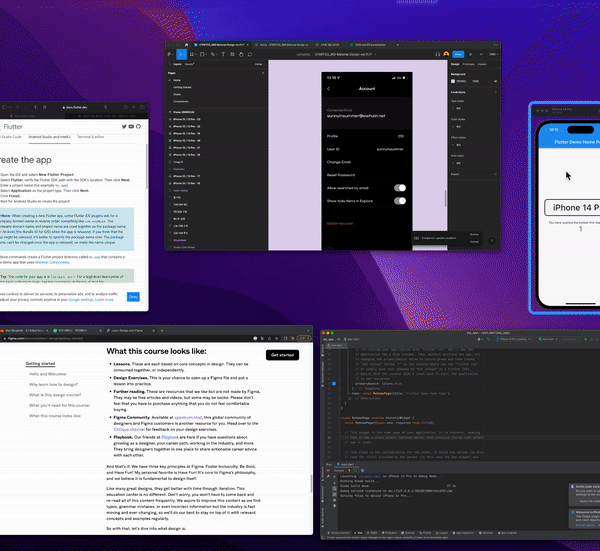Click the docs.flutter.dev address field in Safari

click(75, 108)
